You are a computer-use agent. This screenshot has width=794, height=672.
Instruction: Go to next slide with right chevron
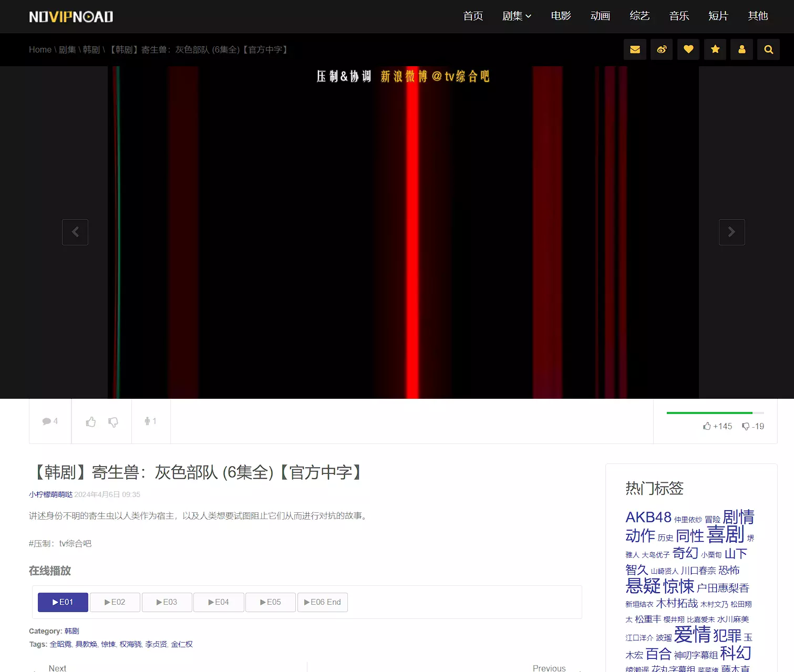(x=731, y=232)
